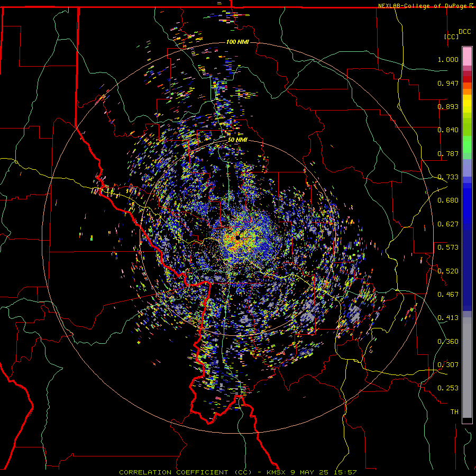Select the 0.253 legend value
The height and width of the screenshot is (476, 476).
point(448,388)
